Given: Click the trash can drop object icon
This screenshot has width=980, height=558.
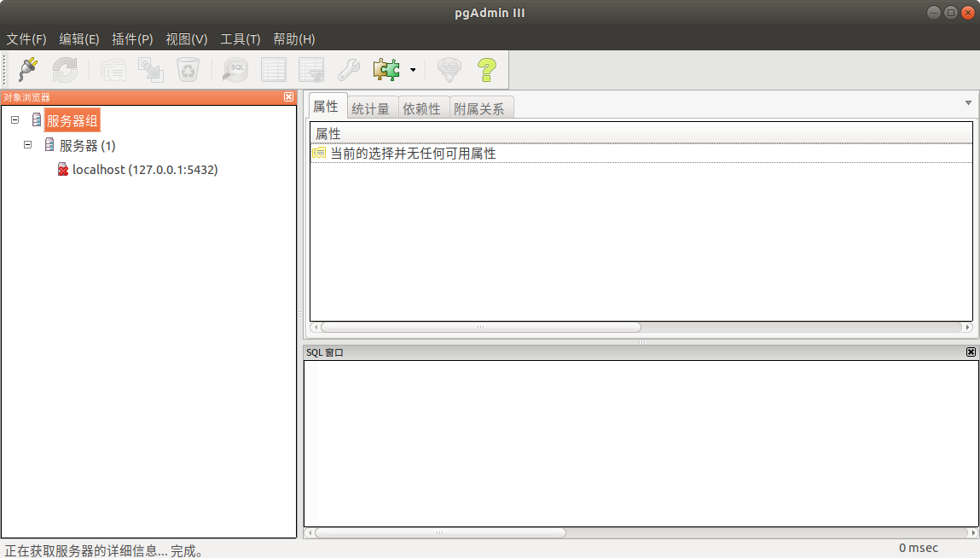Looking at the screenshot, I should pos(188,69).
